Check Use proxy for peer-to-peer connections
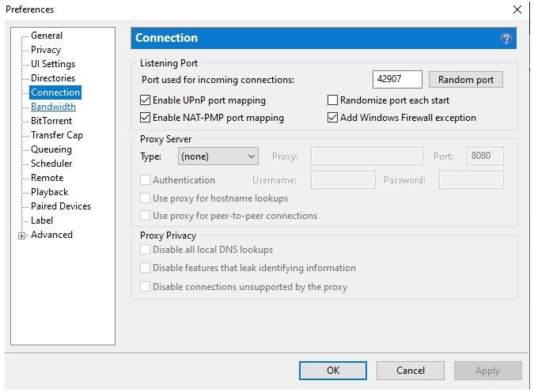 point(145,216)
